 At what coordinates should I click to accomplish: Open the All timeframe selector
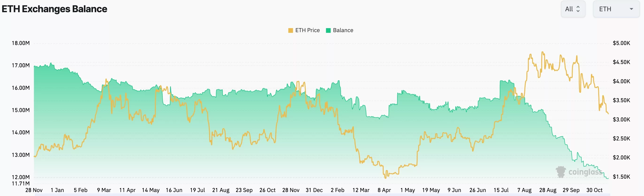click(x=573, y=9)
